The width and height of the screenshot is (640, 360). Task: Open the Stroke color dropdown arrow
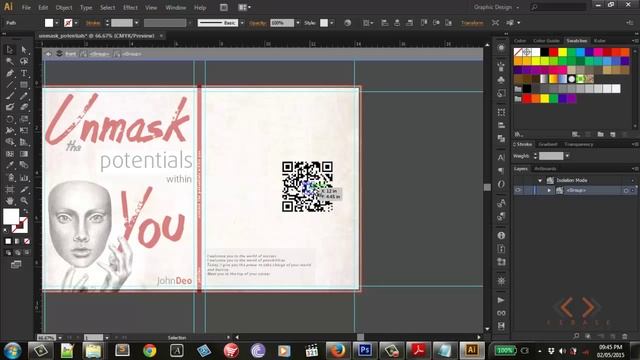click(x=76, y=23)
